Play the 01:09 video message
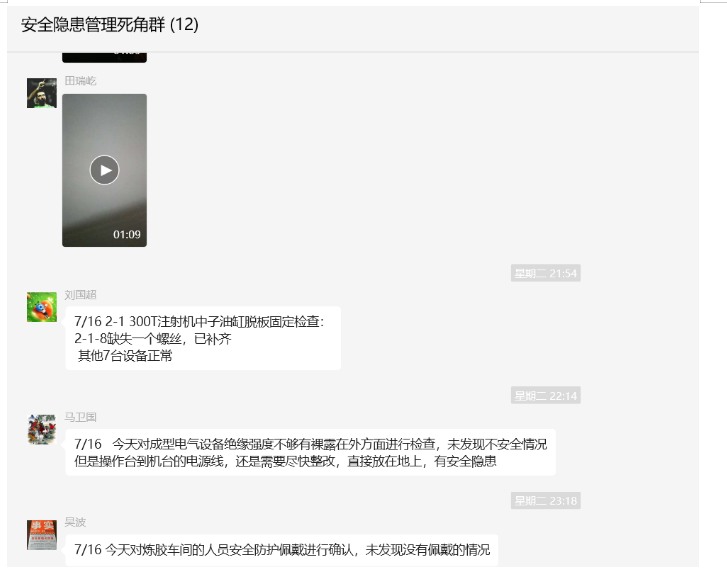The height and width of the screenshot is (587, 727). coord(104,170)
